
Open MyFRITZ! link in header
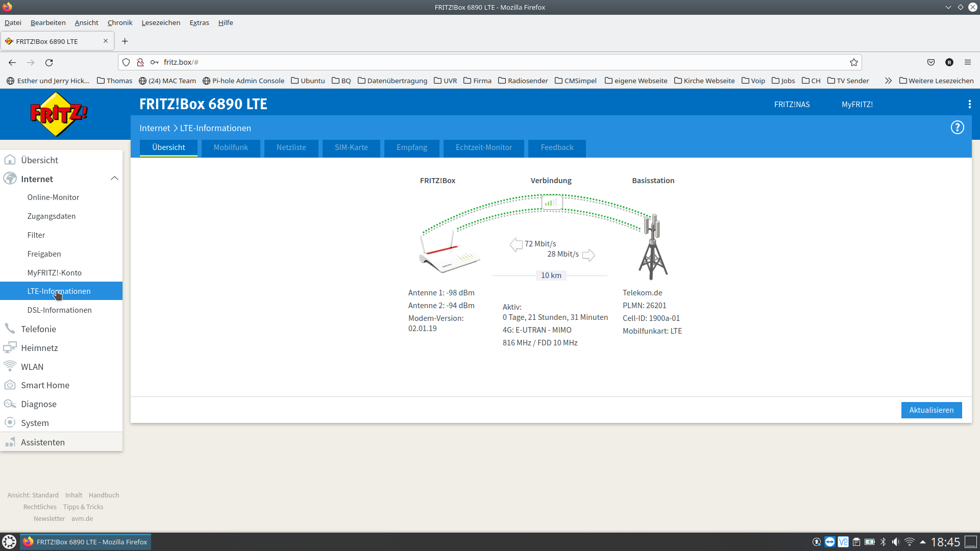tap(857, 105)
